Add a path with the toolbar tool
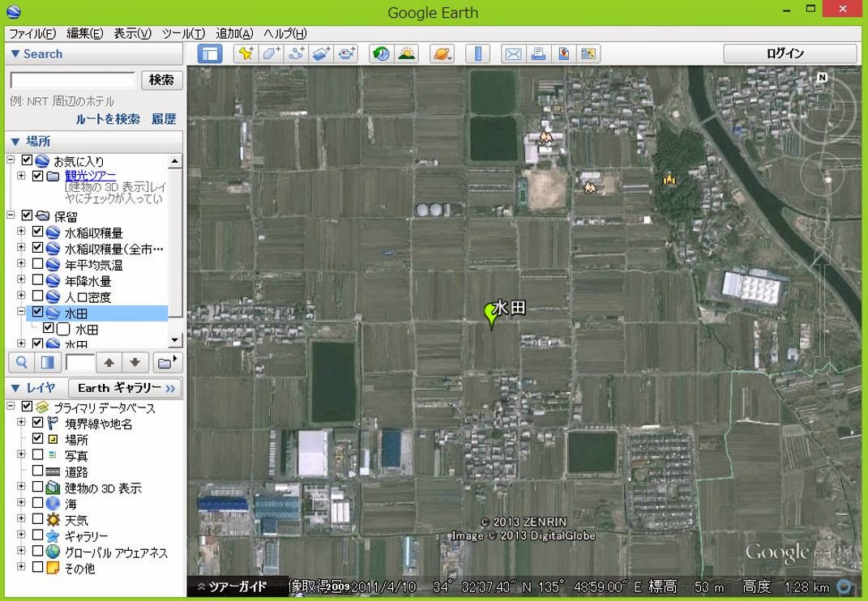Screen dimensions: 868x601 click(296, 53)
